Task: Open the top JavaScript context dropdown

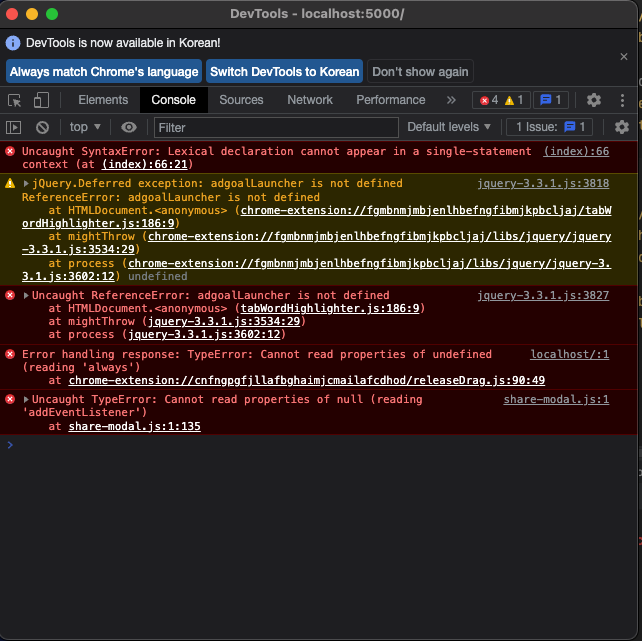Action: click(85, 127)
